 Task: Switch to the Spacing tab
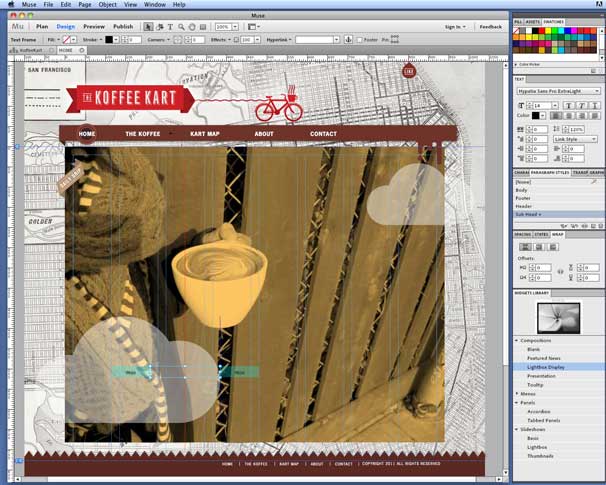point(523,234)
